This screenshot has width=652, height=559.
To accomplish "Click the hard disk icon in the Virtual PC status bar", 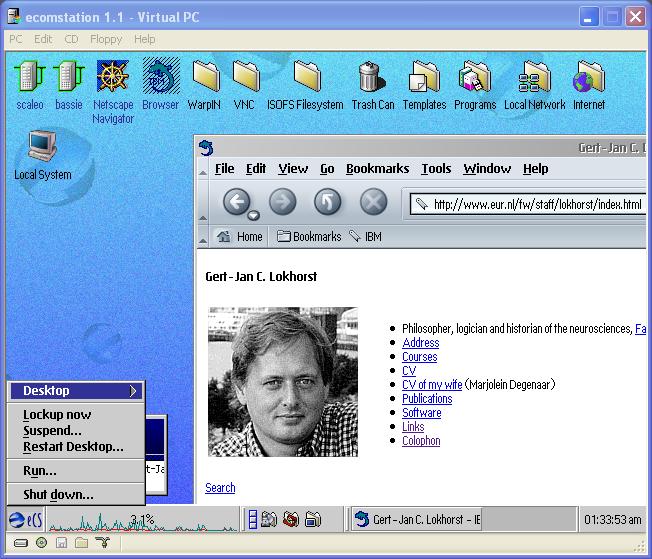I will 20,543.
